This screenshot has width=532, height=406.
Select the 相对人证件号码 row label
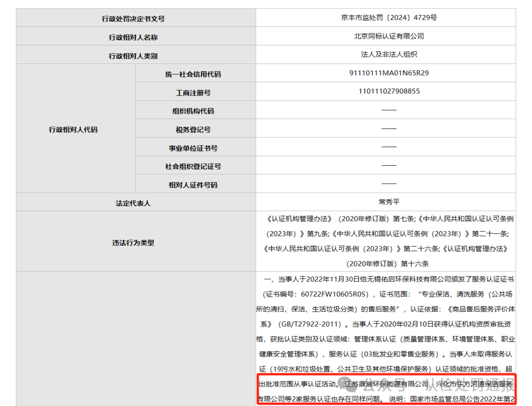pyautogui.click(x=195, y=185)
